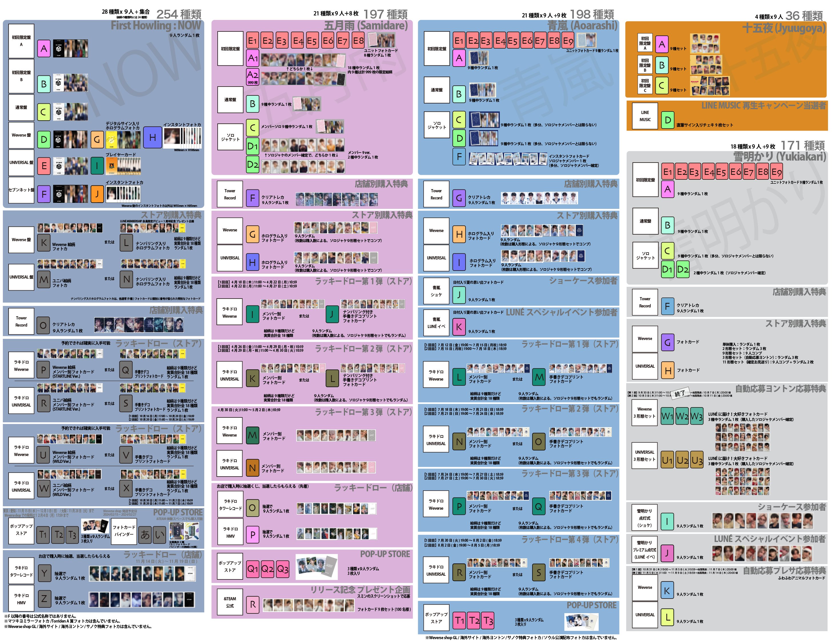This screenshot has height=644, width=838.
Task: Select the セブンネット盤 label box
Action: click(21, 190)
